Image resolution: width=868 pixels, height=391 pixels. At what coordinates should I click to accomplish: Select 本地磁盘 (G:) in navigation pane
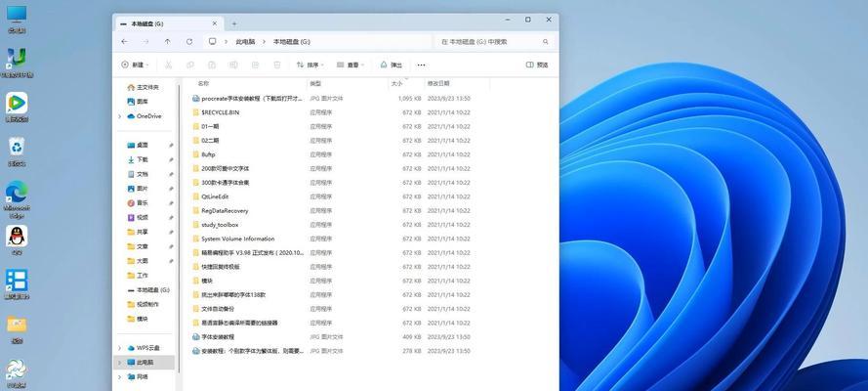(148, 290)
